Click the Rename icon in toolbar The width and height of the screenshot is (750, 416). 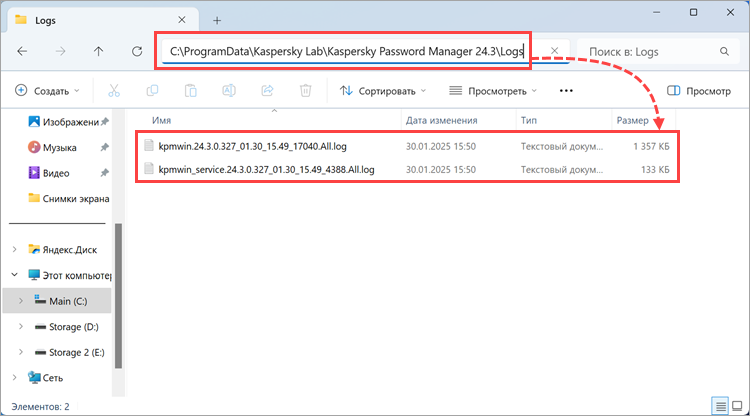coord(229,90)
